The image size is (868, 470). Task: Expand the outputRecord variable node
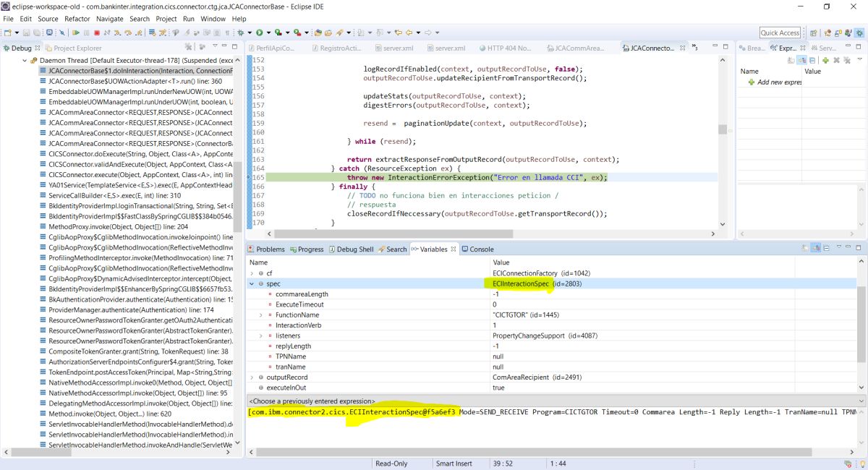coord(252,377)
